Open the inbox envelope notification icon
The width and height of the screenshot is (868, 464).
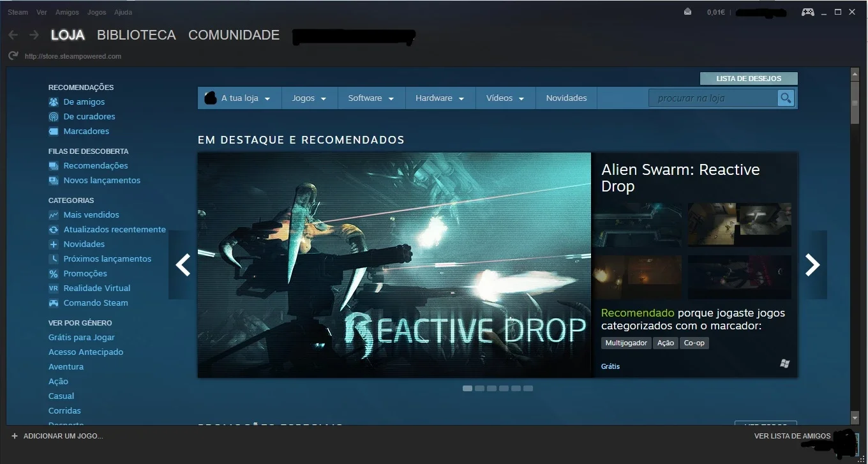(x=687, y=11)
